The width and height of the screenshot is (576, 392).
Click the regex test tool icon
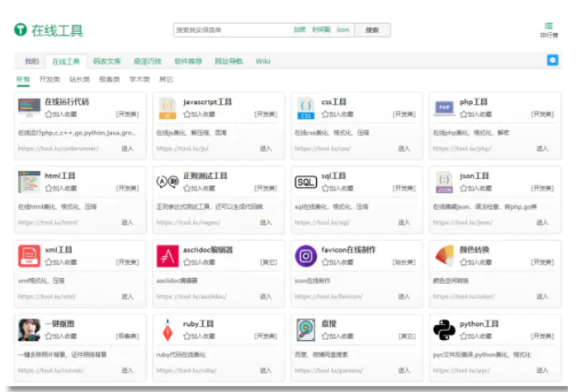point(168,182)
